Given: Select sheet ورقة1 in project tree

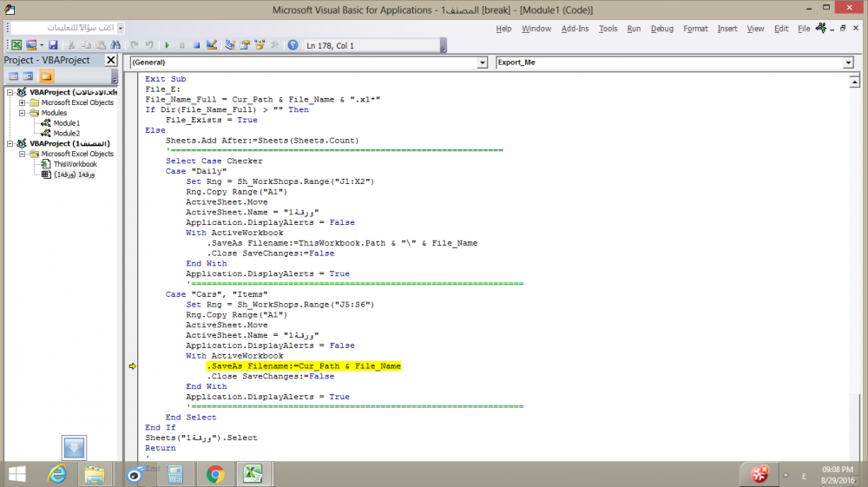Looking at the screenshot, I should click(74, 174).
